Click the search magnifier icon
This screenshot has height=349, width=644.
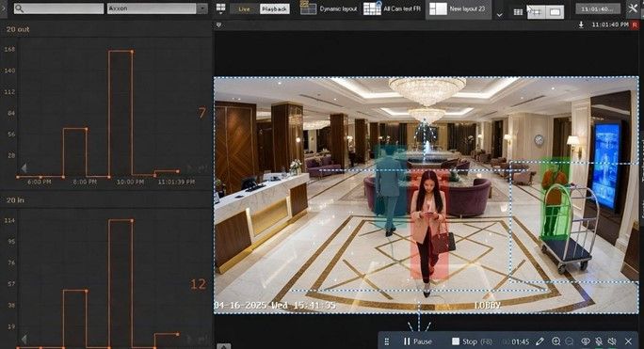tap(19, 8)
